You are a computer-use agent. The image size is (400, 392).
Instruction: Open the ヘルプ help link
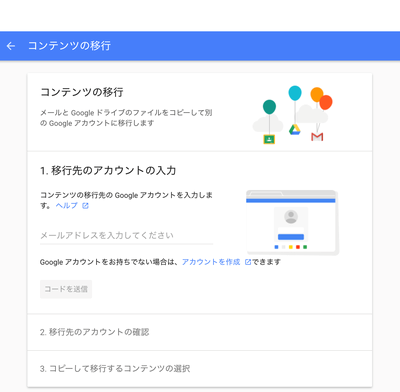click(x=67, y=206)
